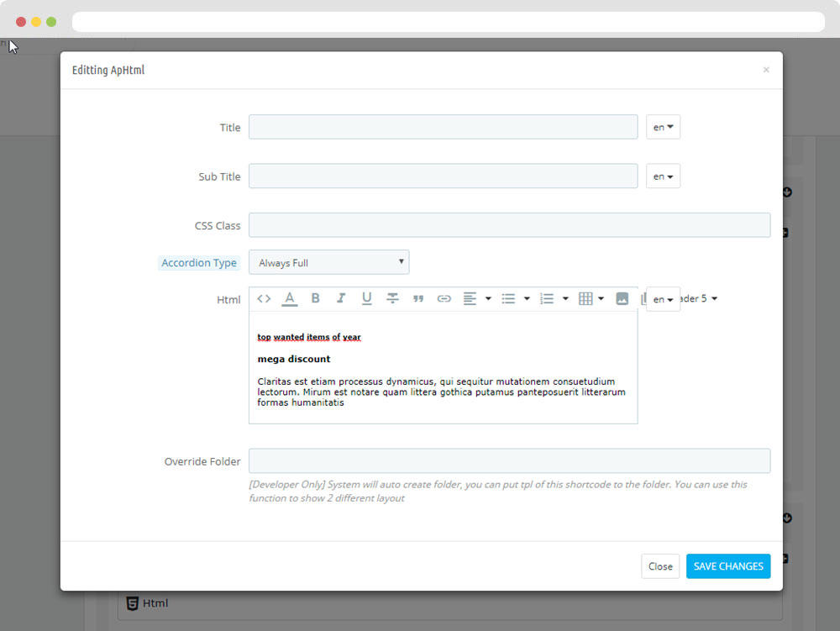Toggle italic formatting

coord(341,298)
